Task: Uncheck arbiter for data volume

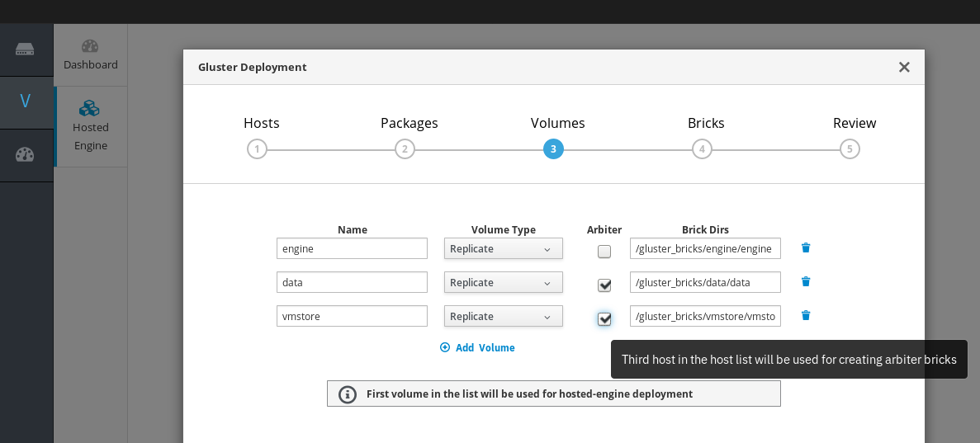Action: pos(604,285)
